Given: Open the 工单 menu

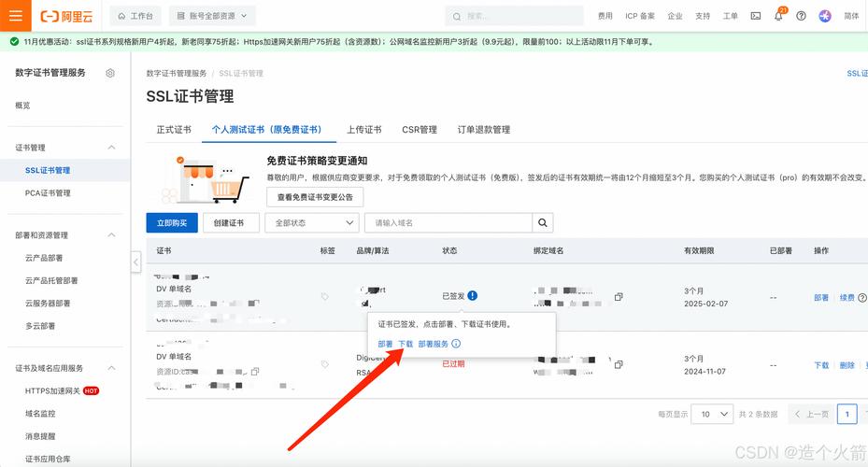Looking at the screenshot, I should click(x=730, y=16).
